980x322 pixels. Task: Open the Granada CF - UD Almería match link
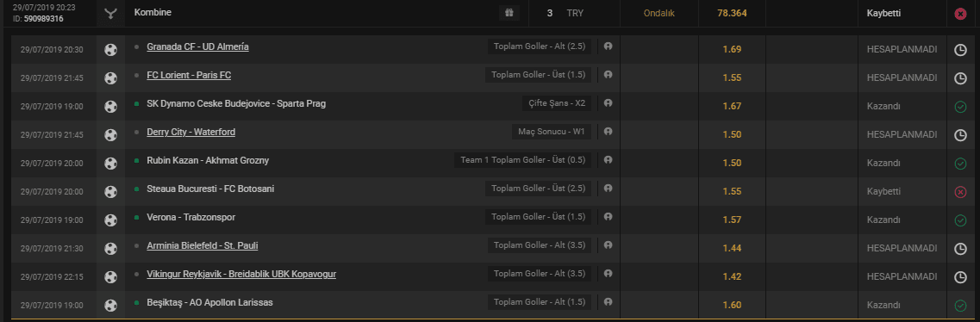[197, 46]
